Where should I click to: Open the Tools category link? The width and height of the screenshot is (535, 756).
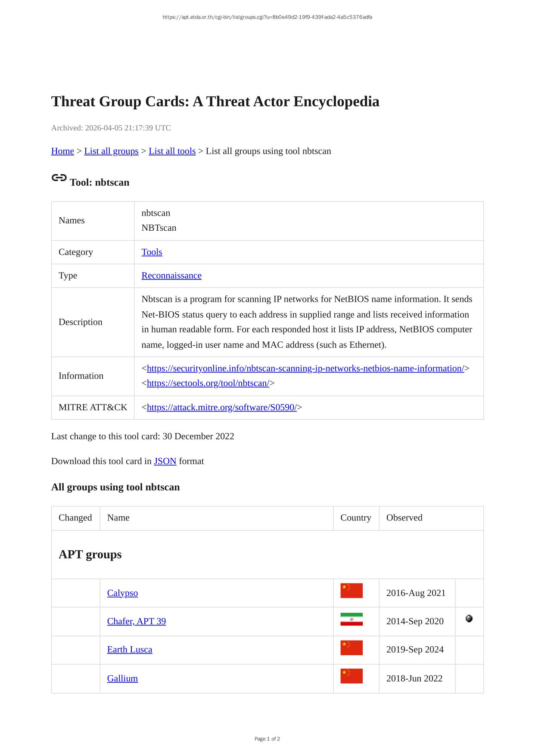point(152,252)
